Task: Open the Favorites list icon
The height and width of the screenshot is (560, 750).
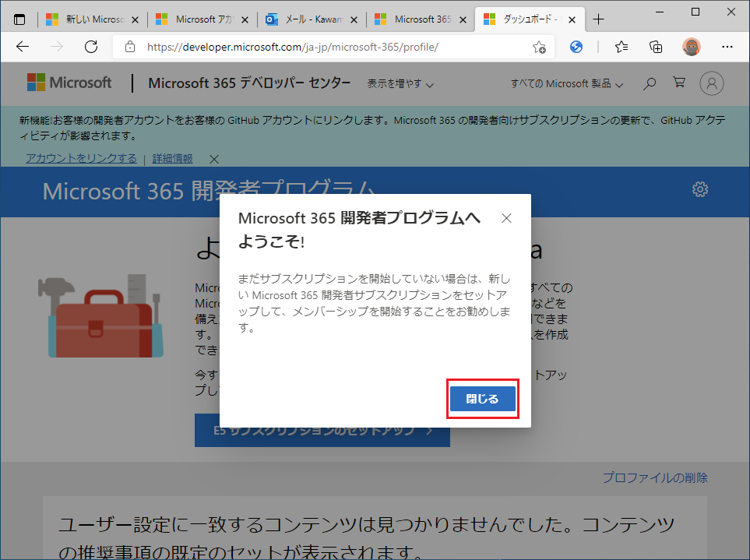Action: pos(621,47)
